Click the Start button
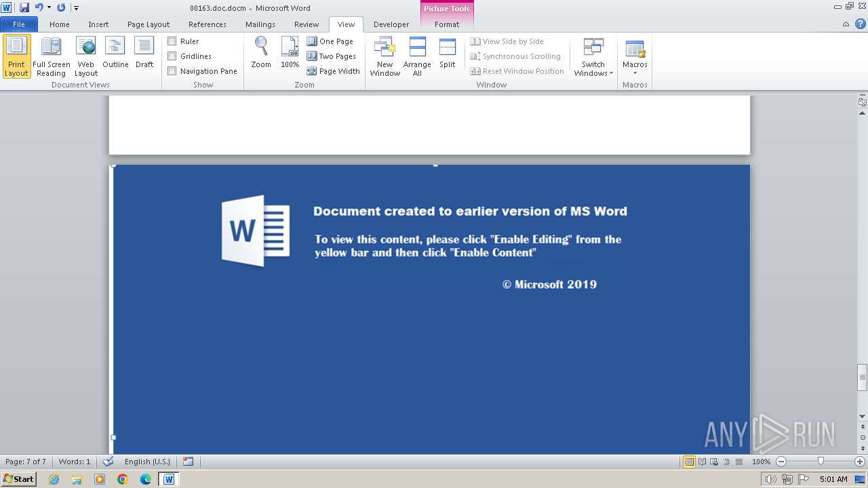 coord(19,479)
